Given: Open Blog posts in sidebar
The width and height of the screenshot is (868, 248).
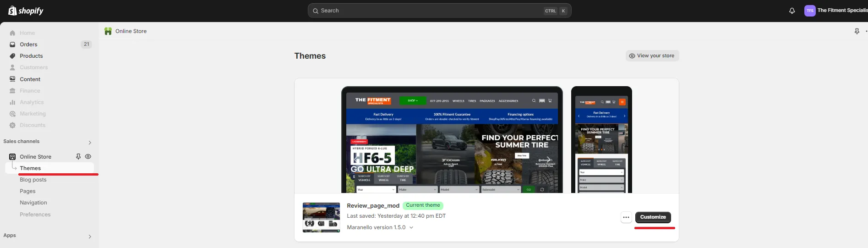Looking at the screenshot, I should [33, 180].
